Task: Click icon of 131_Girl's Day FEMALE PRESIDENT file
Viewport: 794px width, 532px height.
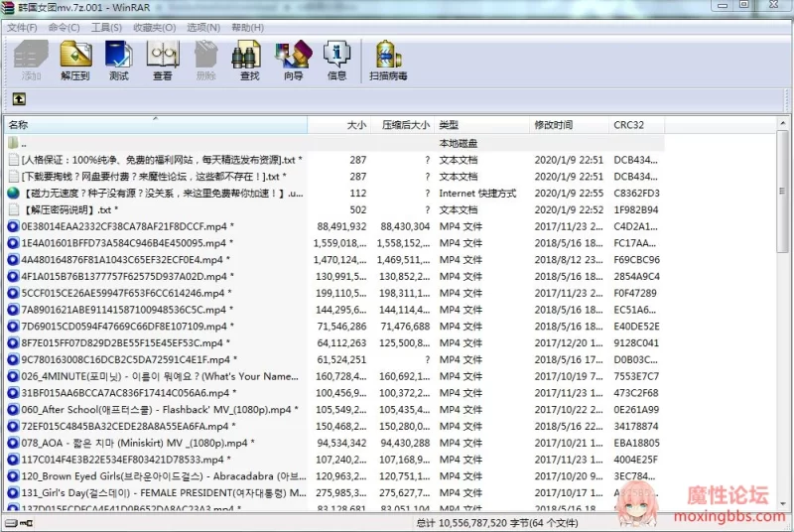Action: [13, 493]
